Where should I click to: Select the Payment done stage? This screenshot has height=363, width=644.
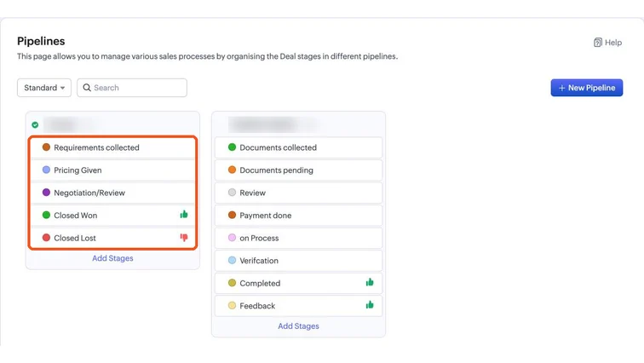click(299, 216)
